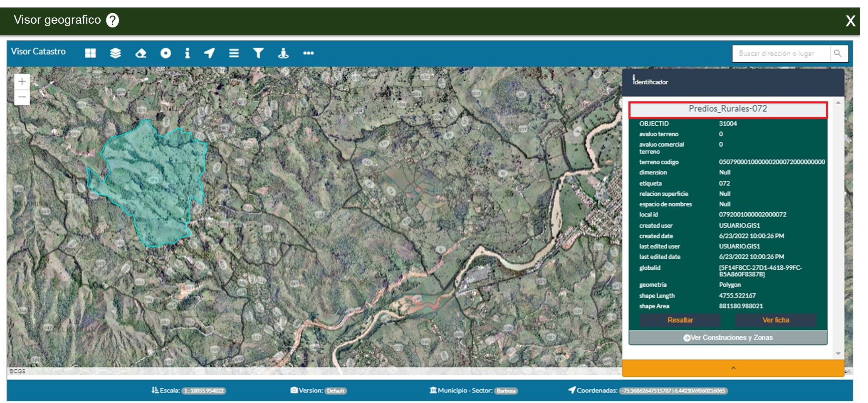Select the street view person icon
868x403 pixels.
pos(283,53)
